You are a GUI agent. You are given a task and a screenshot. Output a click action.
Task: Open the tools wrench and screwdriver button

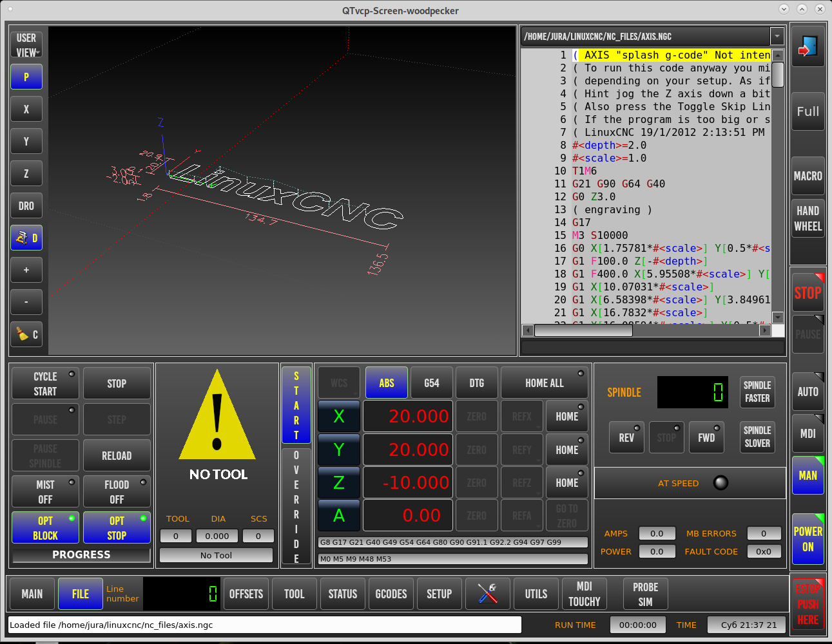point(487,593)
